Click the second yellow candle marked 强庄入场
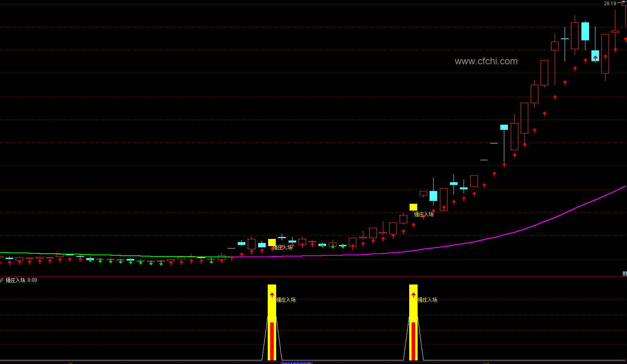Screen dimensions: 627x364 click(413, 207)
